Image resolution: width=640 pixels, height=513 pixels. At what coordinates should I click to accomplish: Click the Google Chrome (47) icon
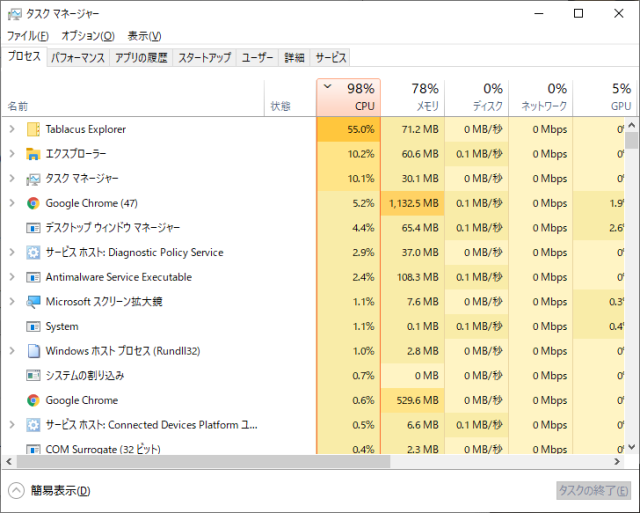[33, 203]
